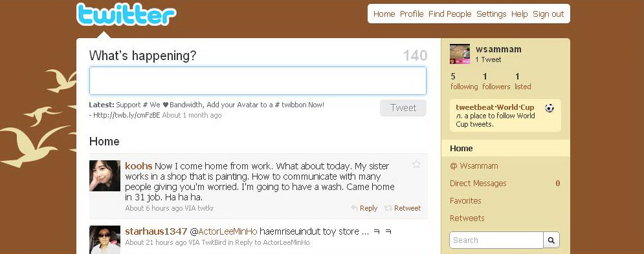Go to Find People in the top bar

click(x=450, y=14)
